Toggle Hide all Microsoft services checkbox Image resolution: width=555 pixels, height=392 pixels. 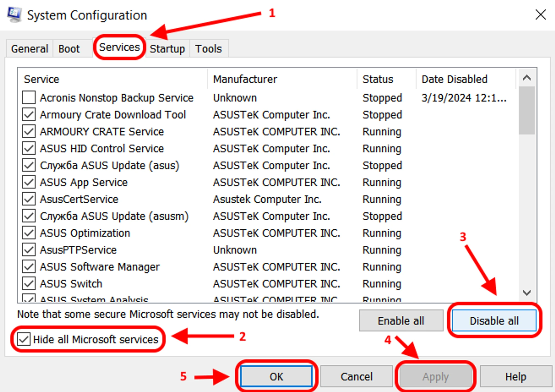(x=24, y=339)
